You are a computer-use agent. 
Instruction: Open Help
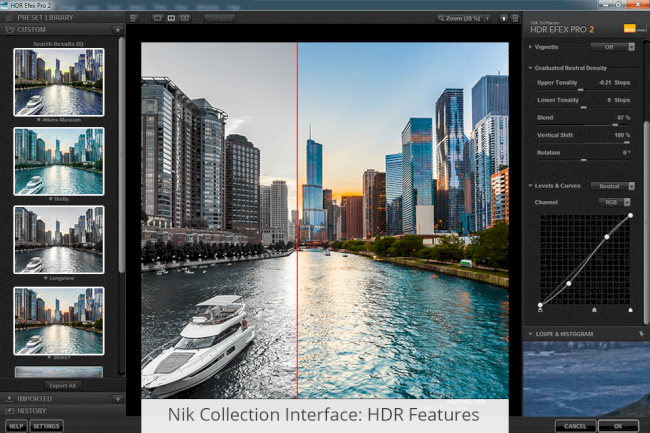pyautogui.click(x=16, y=426)
